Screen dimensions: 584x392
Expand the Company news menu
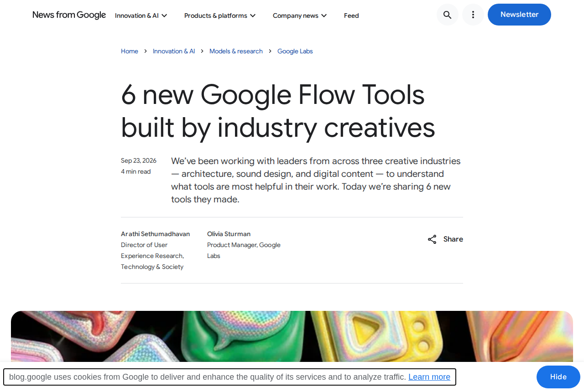pyautogui.click(x=300, y=15)
